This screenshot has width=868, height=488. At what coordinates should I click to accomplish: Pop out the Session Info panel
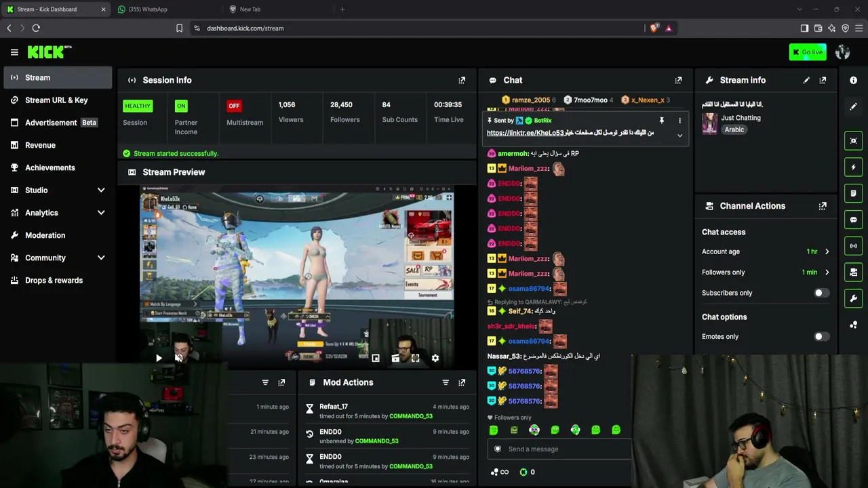(x=462, y=80)
